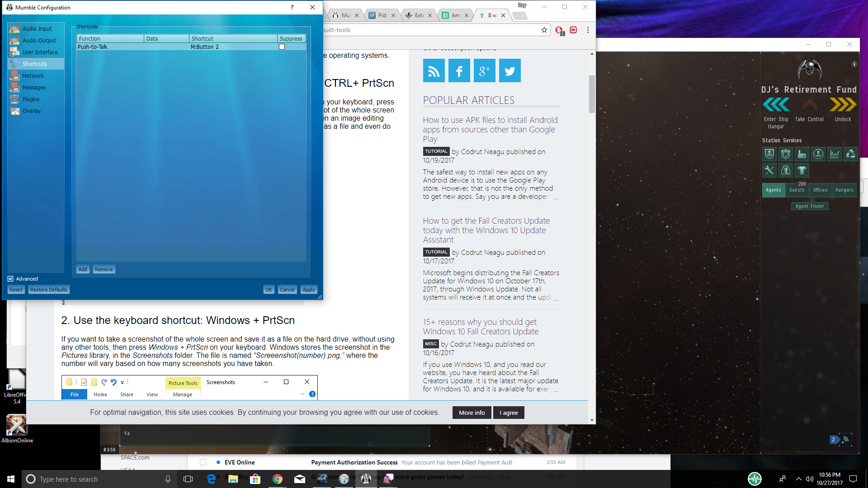Click Remove shortcut button
The width and height of the screenshot is (868, 488).
point(104,269)
